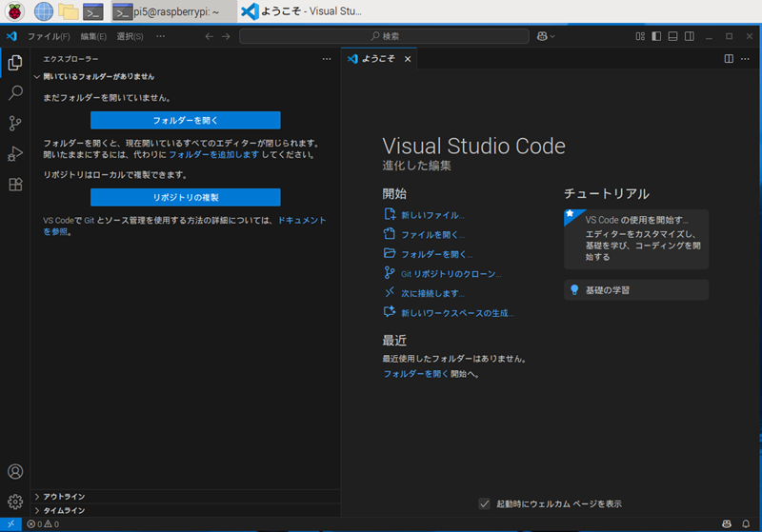Open the Manage gear icon
This screenshot has width=762, height=532.
(x=15, y=502)
